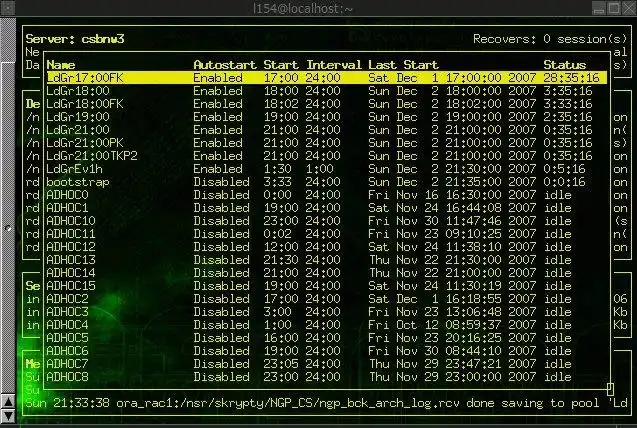This screenshot has height=428, width=637.
Task: Click the list scroll position marker
Action: point(610,389)
